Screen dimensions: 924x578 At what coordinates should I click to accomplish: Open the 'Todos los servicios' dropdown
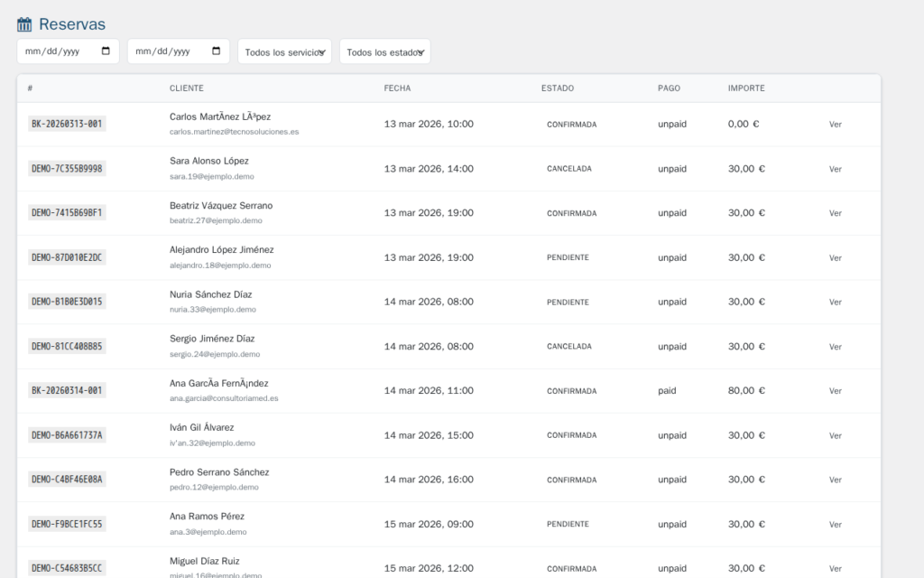(x=284, y=51)
